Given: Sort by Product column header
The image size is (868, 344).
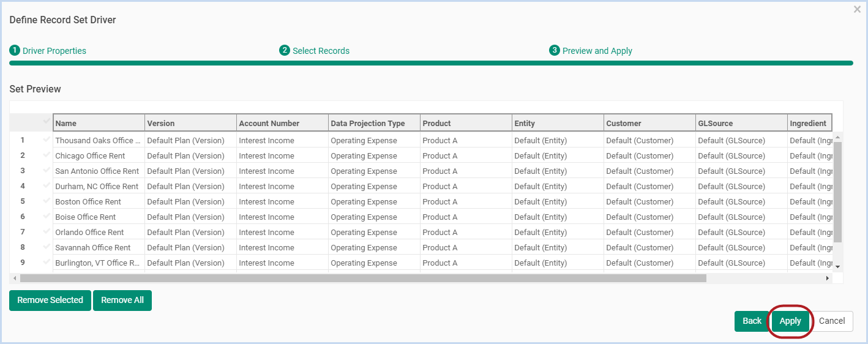Looking at the screenshot, I should 466,123.
